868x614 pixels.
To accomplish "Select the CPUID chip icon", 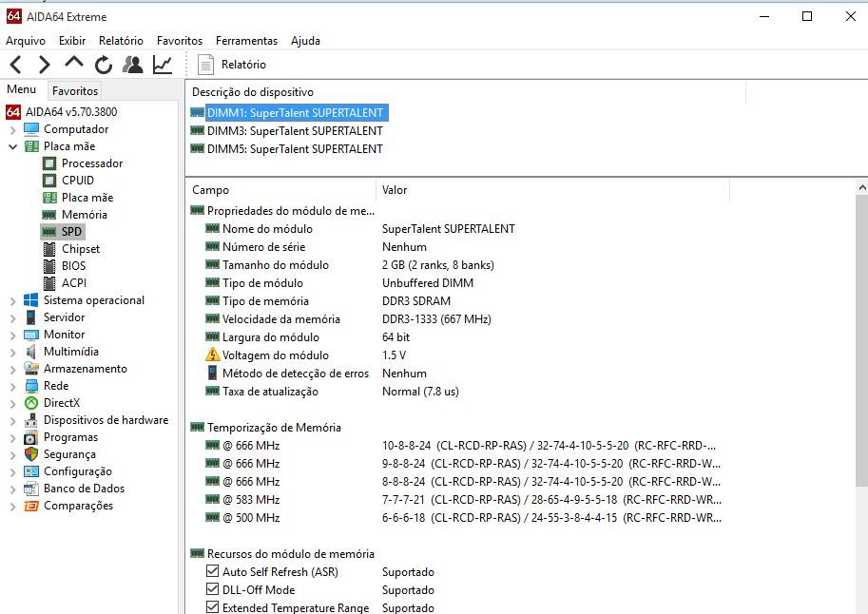I will tap(49, 181).
